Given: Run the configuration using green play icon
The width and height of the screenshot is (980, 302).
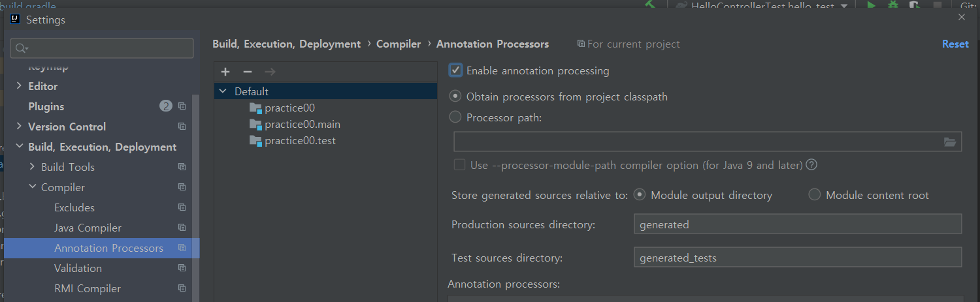Looking at the screenshot, I should [871, 5].
